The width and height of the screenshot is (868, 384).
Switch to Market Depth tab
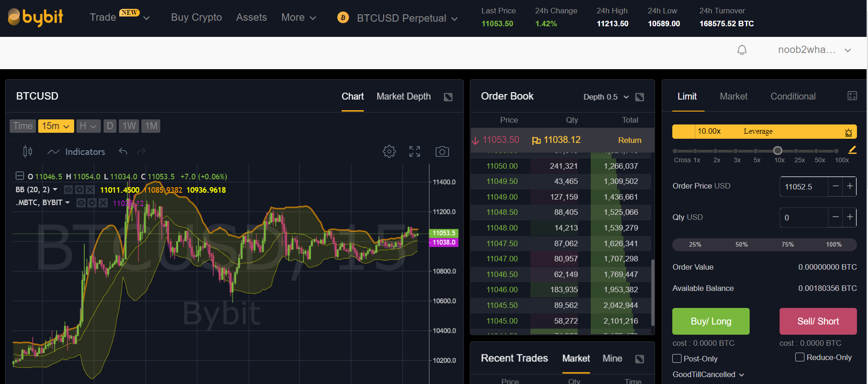(x=403, y=96)
